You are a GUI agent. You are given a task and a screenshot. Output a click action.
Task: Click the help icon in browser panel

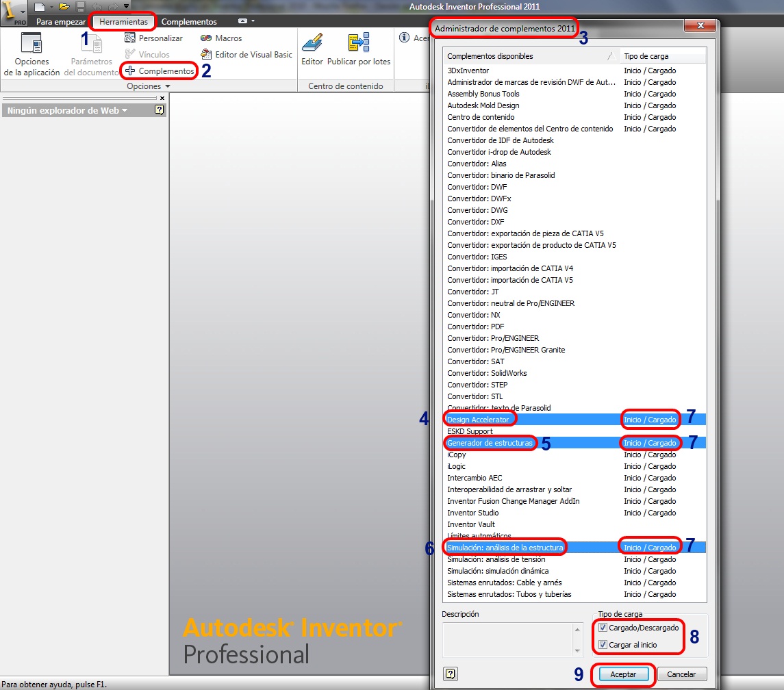[159, 110]
